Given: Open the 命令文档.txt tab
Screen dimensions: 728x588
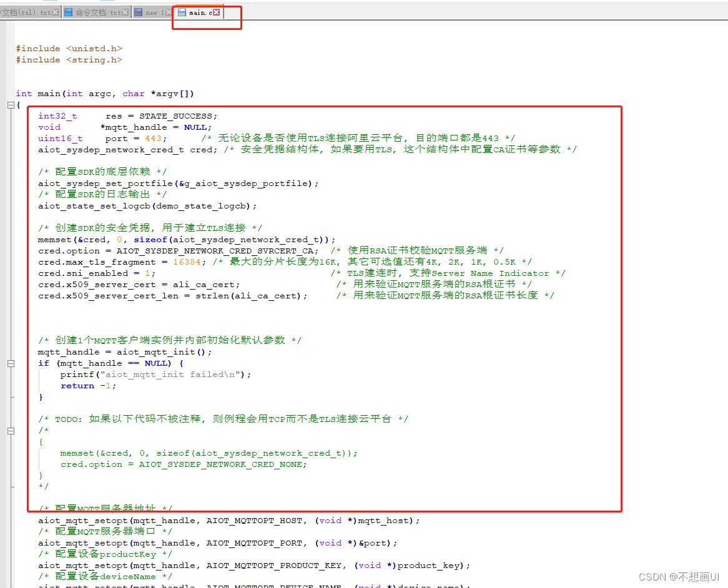Looking at the screenshot, I should (x=97, y=12).
